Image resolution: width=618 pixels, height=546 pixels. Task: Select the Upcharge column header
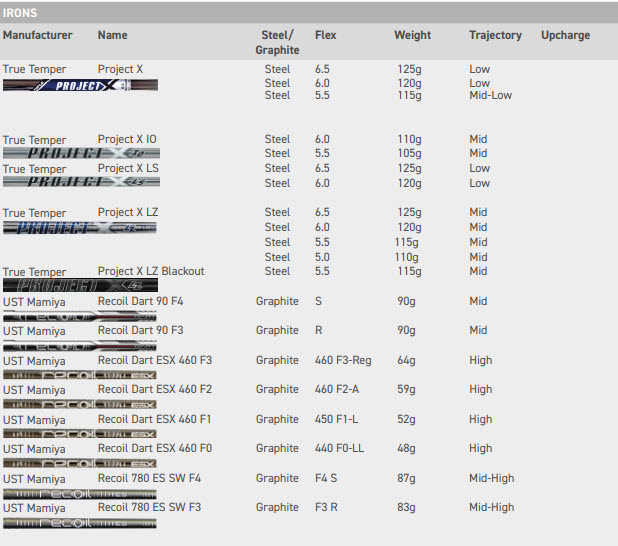pos(565,35)
